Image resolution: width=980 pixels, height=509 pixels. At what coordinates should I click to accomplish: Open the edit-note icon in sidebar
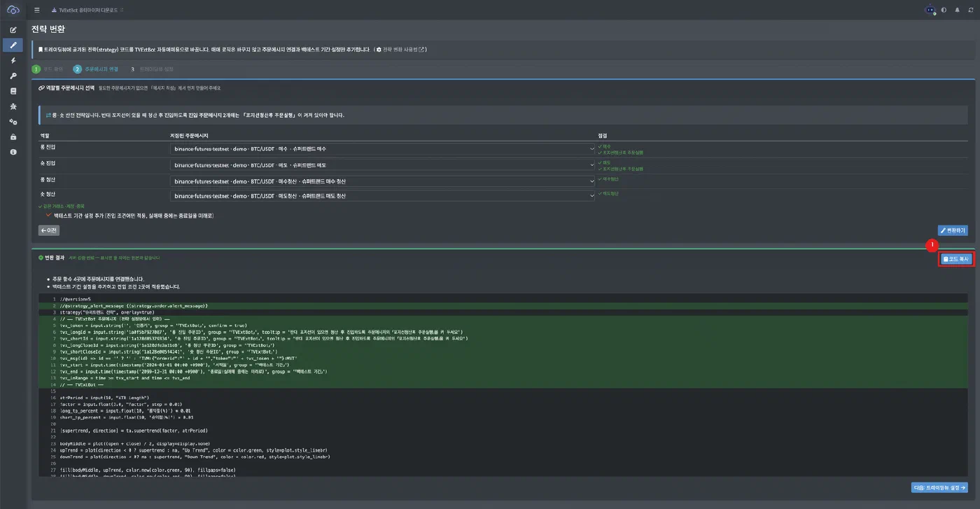(x=13, y=30)
